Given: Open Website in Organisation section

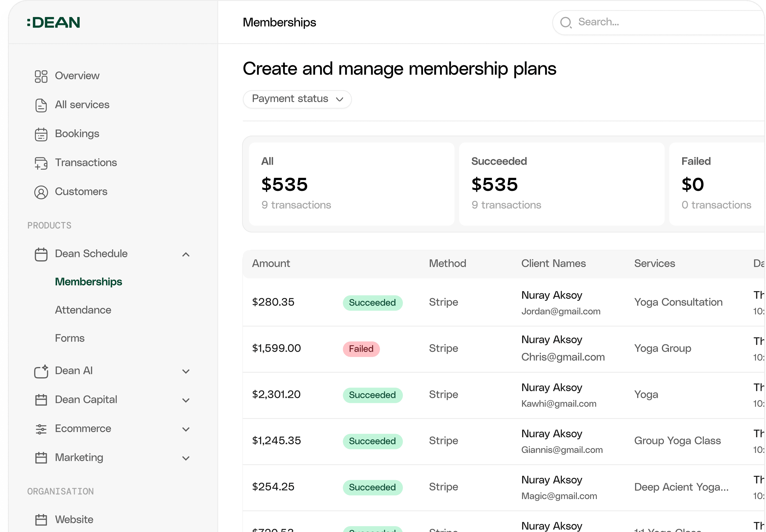Looking at the screenshot, I should click(74, 519).
